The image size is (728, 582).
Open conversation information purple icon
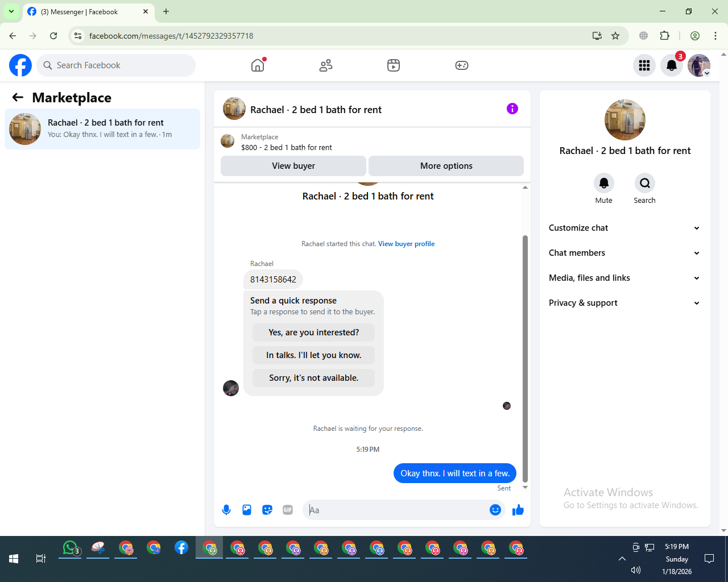click(x=512, y=109)
